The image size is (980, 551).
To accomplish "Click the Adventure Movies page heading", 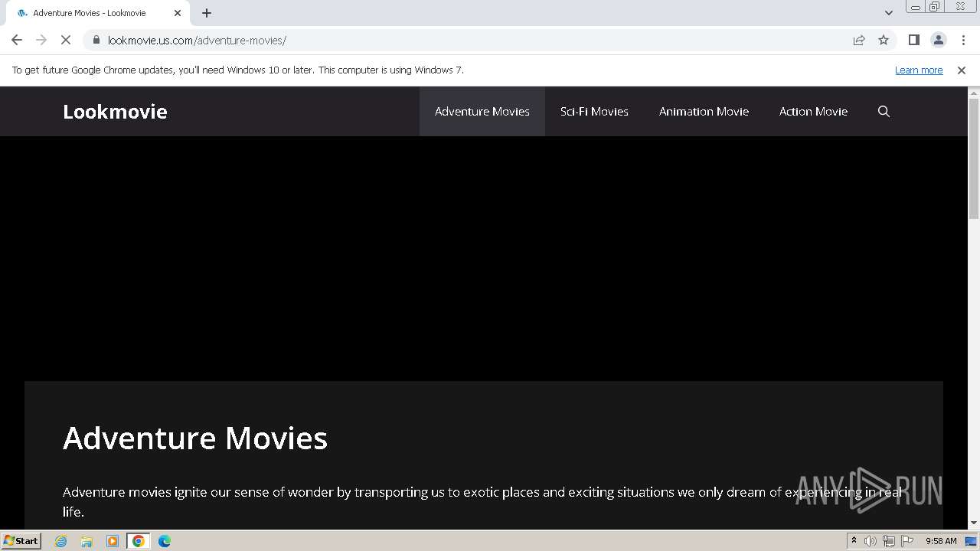I will [195, 439].
